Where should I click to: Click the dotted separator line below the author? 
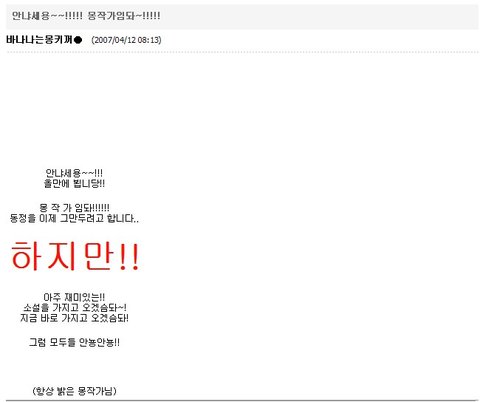(242, 52)
